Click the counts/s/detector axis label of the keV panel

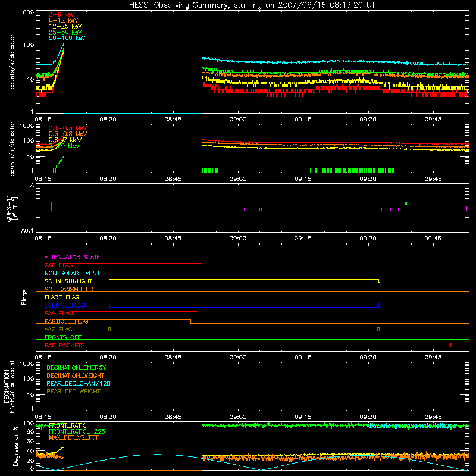point(12,62)
